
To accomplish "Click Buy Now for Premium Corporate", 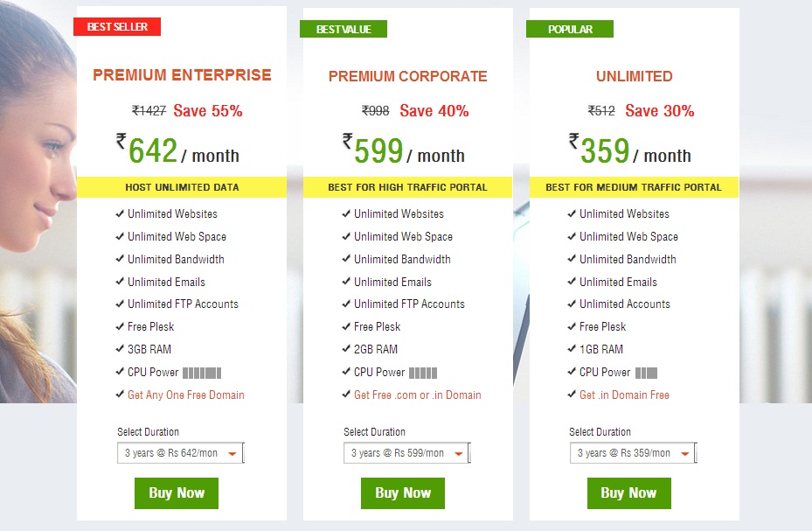I will click(x=403, y=493).
